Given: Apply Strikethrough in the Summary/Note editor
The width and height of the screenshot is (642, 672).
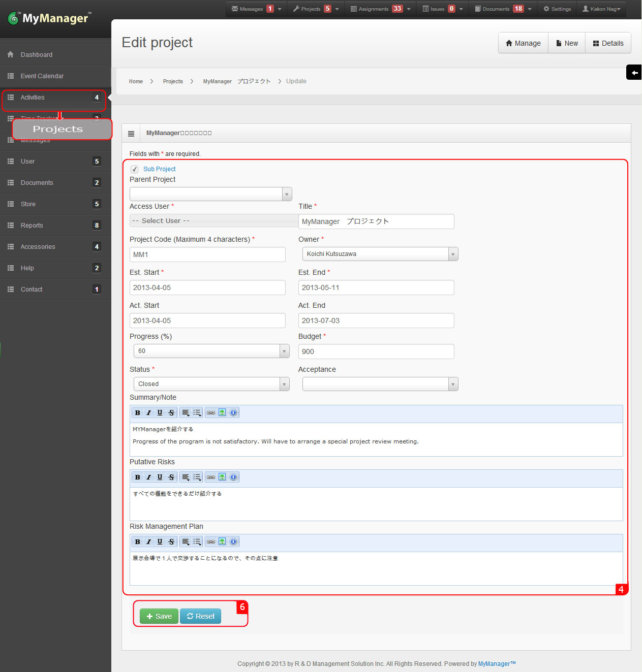Looking at the screenshot, I should click(171, 412).
